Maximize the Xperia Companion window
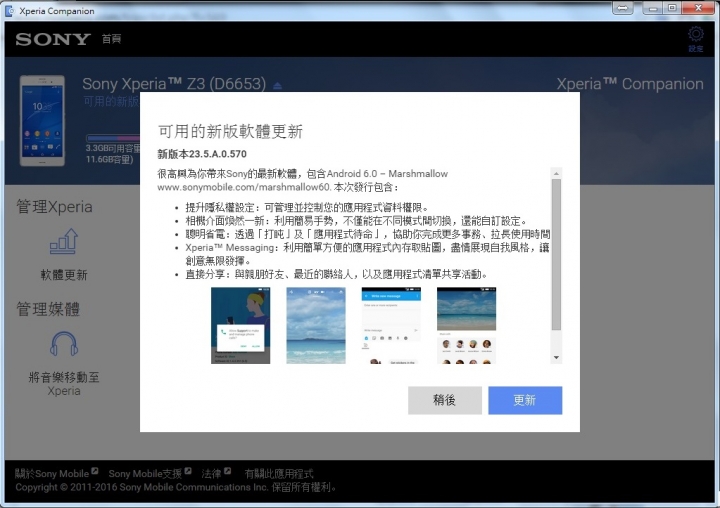The height and width of the screenshot is (508, 720). [672, 8]
